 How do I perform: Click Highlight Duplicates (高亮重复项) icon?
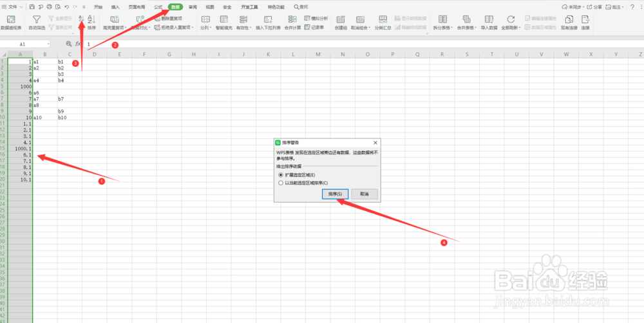tap(115, 19)
